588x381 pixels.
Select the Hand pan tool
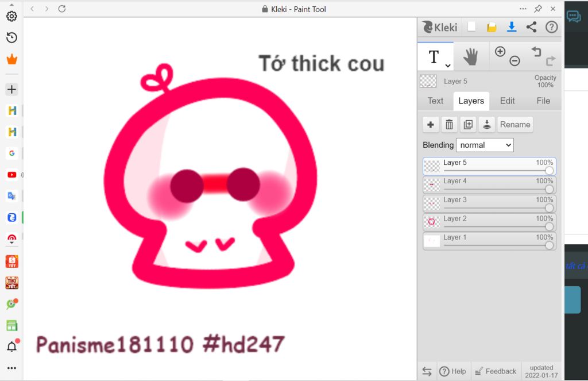pos(471,56)
